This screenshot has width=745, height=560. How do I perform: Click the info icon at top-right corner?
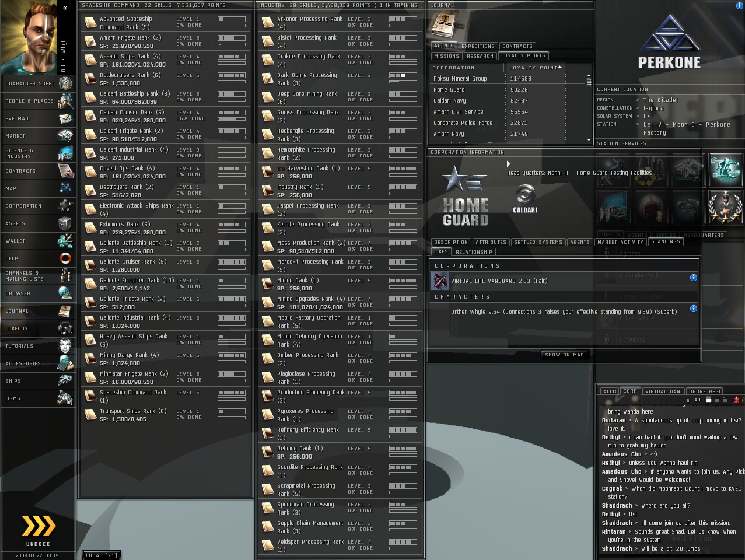(740, 5)
